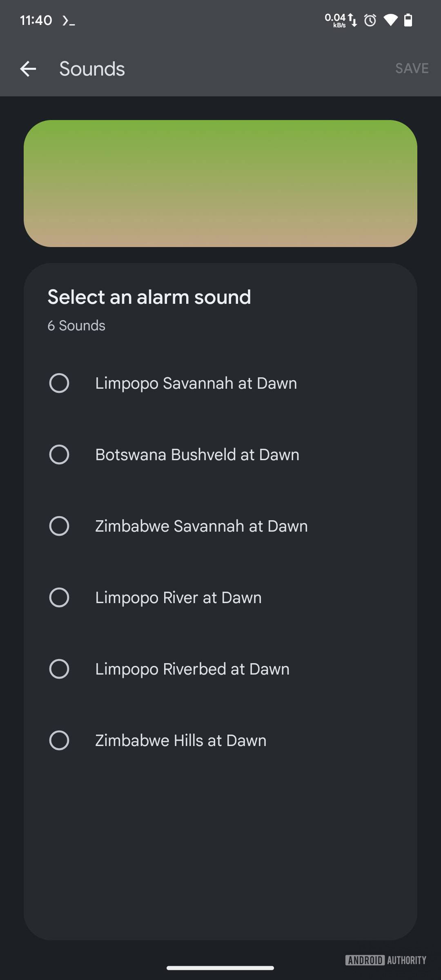
Task: Tap the home gesture navigation bar
Action: (220, 967)
